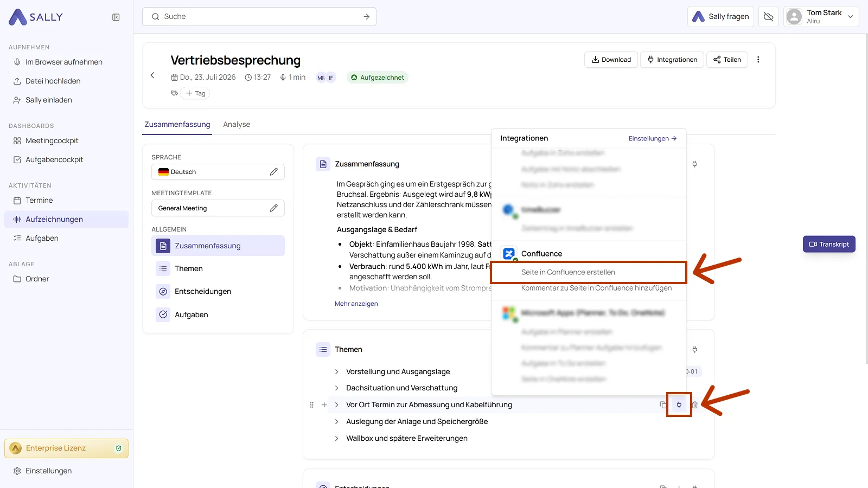The height and width of the screenshot is (488, 868).
Task: Click the Microsoft Apps integration icon
Action: point(509,313)
